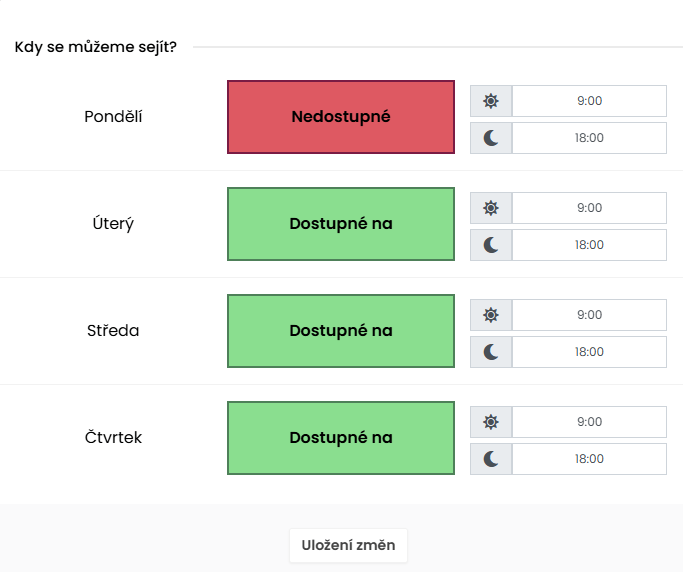Click the moon icon for Středa
683x572 pixels.
(491, 352)
